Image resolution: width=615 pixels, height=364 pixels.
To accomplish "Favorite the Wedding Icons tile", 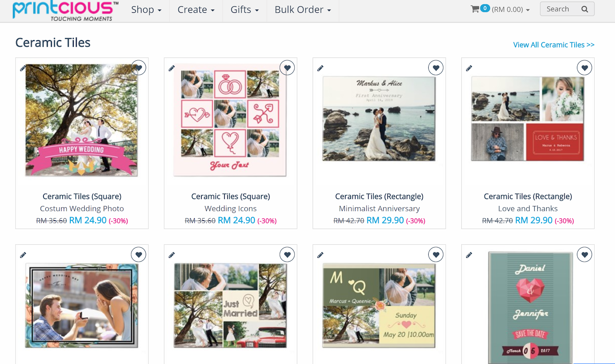I will tap(287, 68).
